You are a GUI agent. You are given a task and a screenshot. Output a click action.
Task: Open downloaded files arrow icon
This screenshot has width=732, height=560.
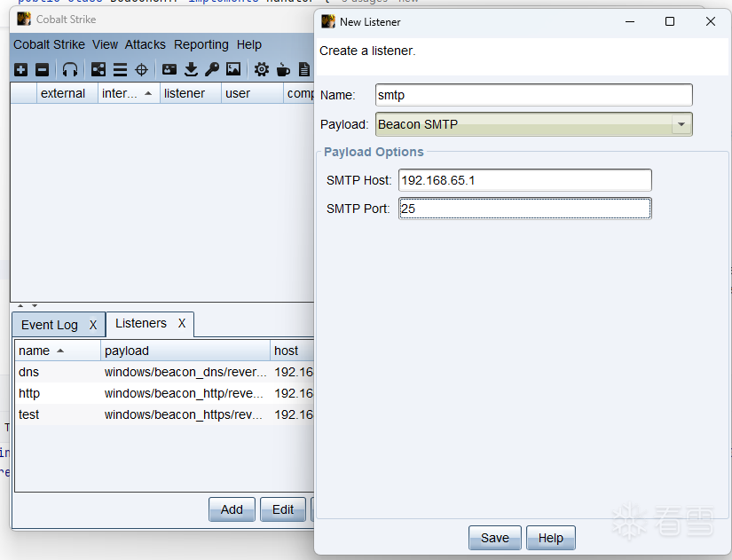click(191, 69)
